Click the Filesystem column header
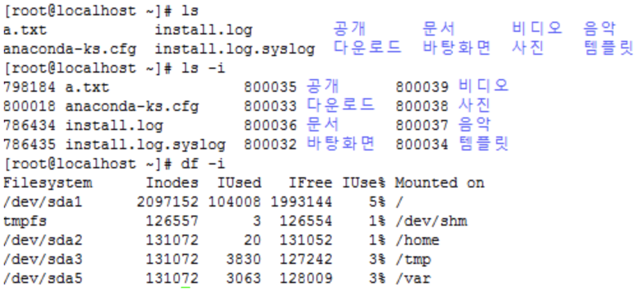The width and height of the screenshot is (644, 292). [x=48, y=183]
